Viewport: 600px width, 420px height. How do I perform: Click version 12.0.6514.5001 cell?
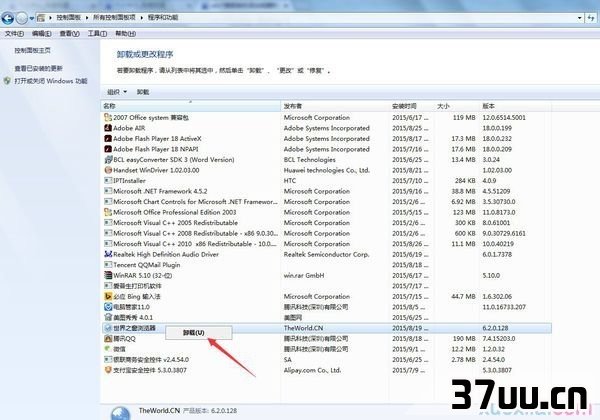pos(504,117)
